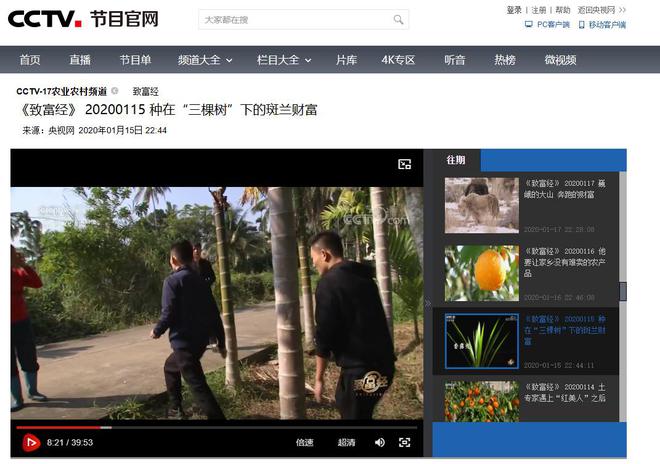Open the 注册 register link
Screen dimensions: 660x464
coord(538,10)
